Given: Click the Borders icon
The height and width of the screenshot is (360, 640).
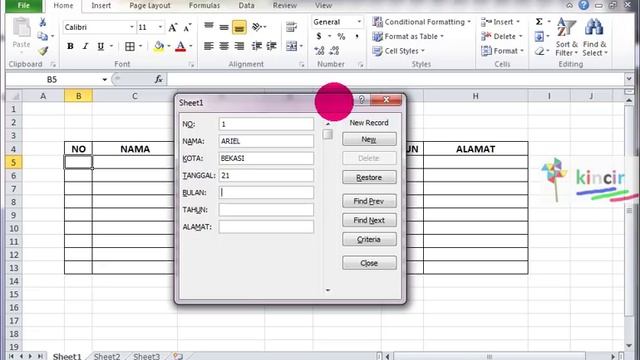Looking at the screenshot, I should coord(130,46).
